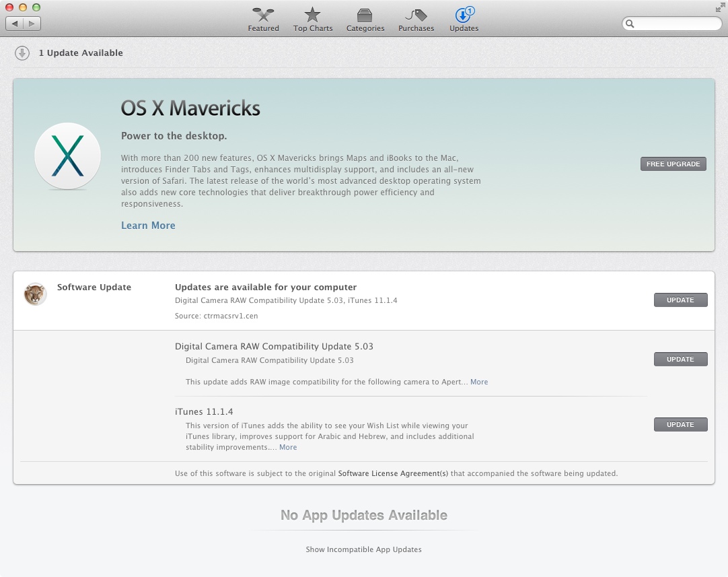
Task: Click the Software Update mountain lion icon
Action: (35, 294)
